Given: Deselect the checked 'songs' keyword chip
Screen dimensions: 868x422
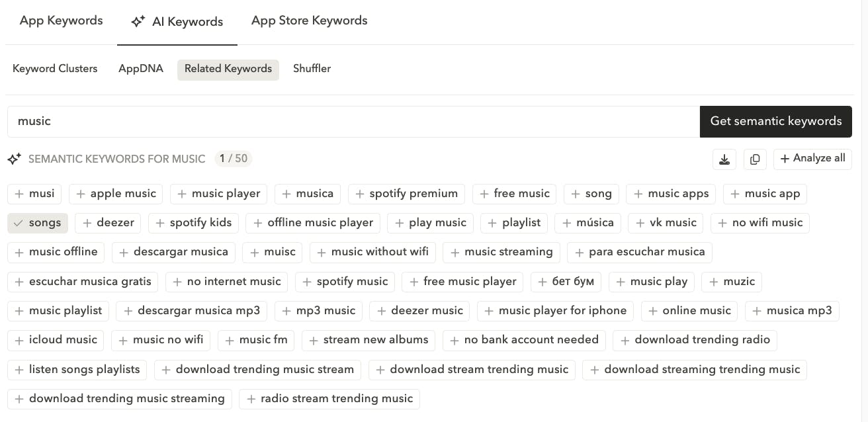Looking at the screenshot, I should click(x=38, y=223).
